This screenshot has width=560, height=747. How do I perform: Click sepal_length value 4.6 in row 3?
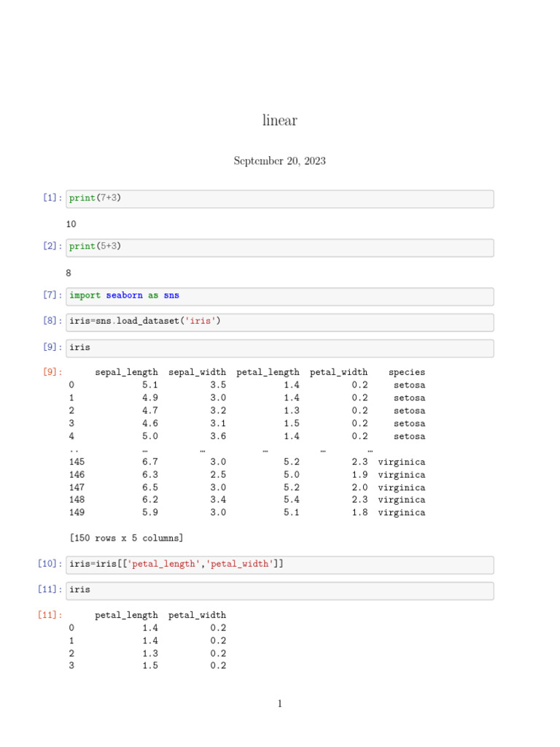[150, 424]
